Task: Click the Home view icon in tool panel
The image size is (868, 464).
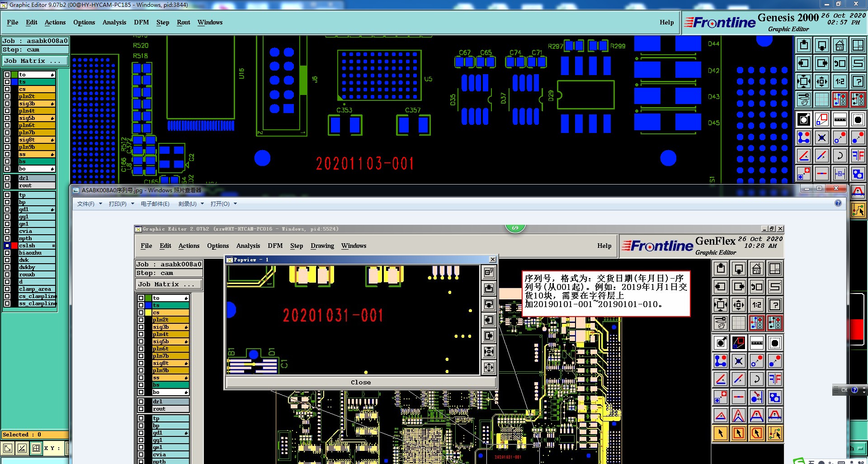Action: point(840,45)
